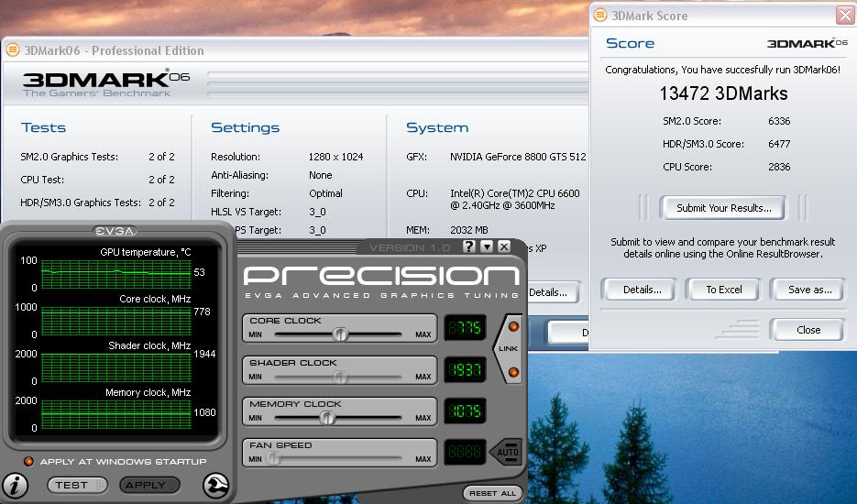Viewport: 857px width, 504px height.
Task: Open the EVGA Precision info icon
Action: [x=15, y=485]
